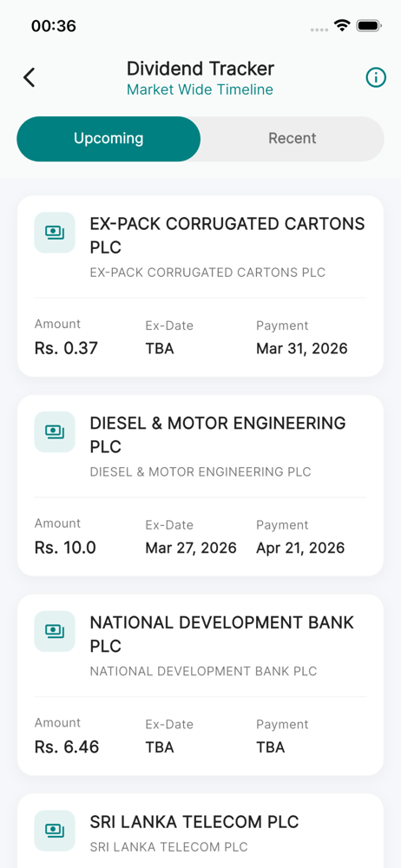
Task: Tap the Wi-Fi status bar icon
Action: point(342,25)
